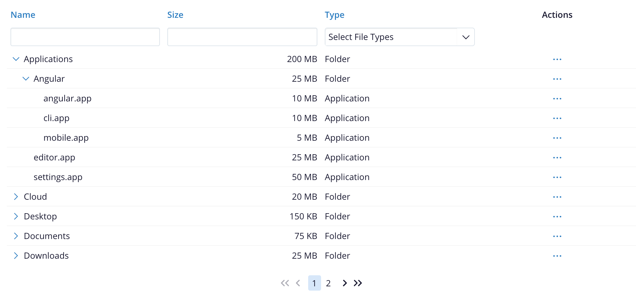This screenshot has width=644, height=298.
Task: Go to next page arrow
Action: click(344, 283)
